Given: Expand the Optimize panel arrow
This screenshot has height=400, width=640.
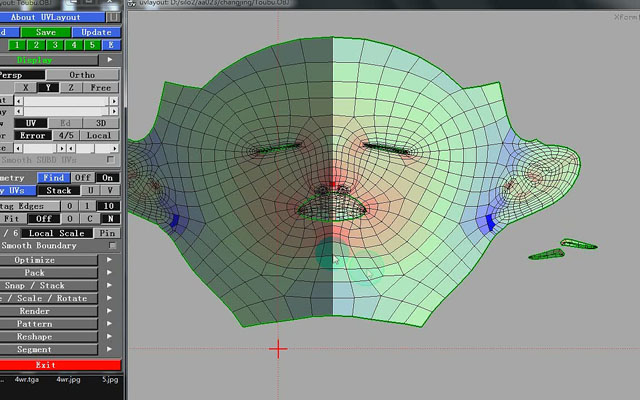Looking at the screenshot, I should (109, 260).
